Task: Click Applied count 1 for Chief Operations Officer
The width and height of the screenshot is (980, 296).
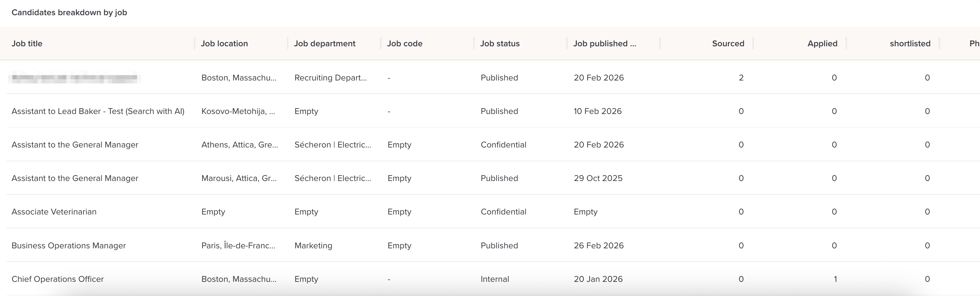Action: (835, 279)
